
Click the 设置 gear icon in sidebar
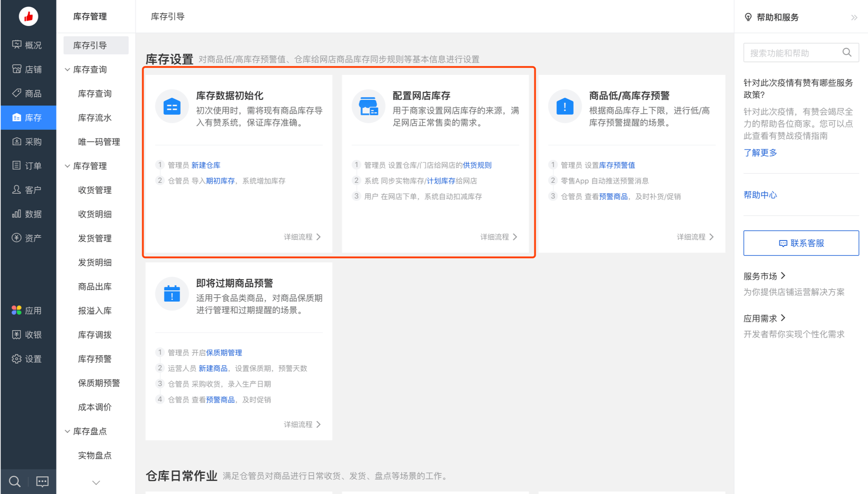(17, 359)
